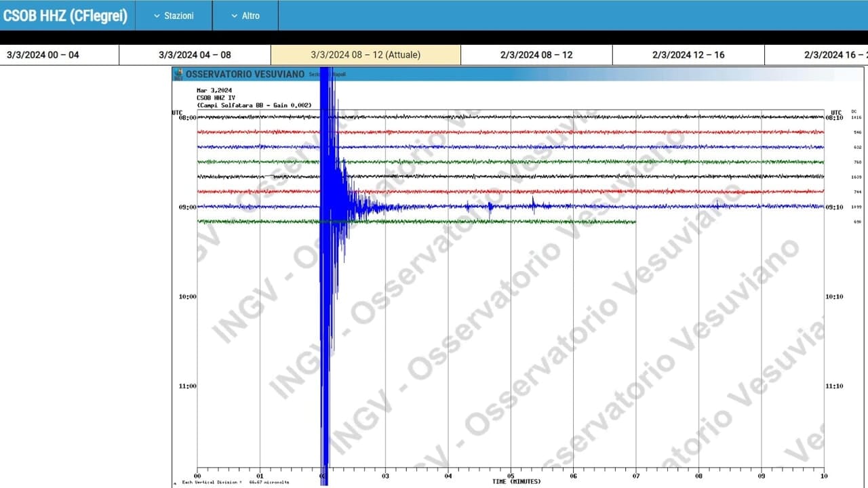Click the 10:10 label on right axis

click(834, 296)
